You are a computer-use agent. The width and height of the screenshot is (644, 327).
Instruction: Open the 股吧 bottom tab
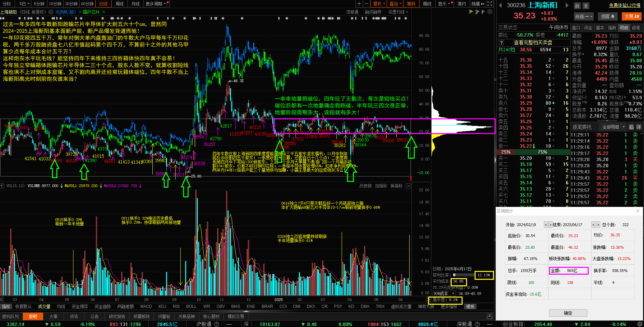(33, 316)
